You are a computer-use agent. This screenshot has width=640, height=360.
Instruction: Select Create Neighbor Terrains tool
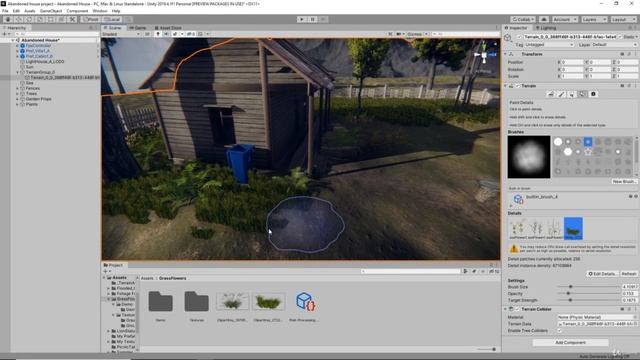[551, 94]
